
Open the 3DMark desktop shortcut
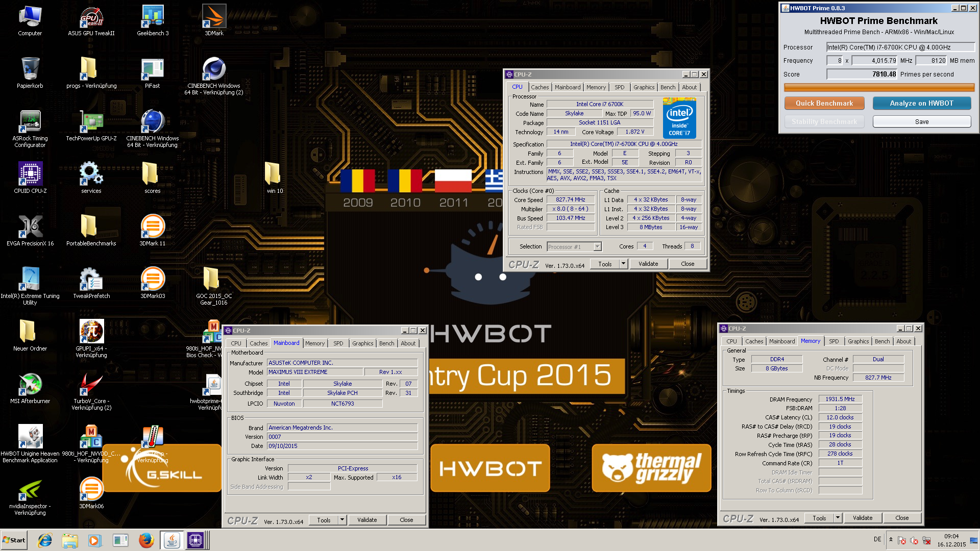point(214,20)
